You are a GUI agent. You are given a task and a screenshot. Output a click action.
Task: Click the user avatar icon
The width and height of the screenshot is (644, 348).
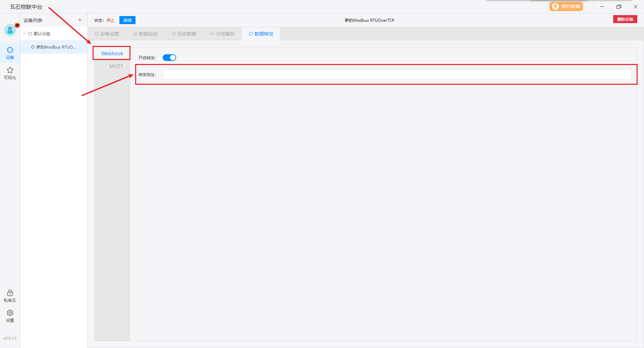[10, 30]
